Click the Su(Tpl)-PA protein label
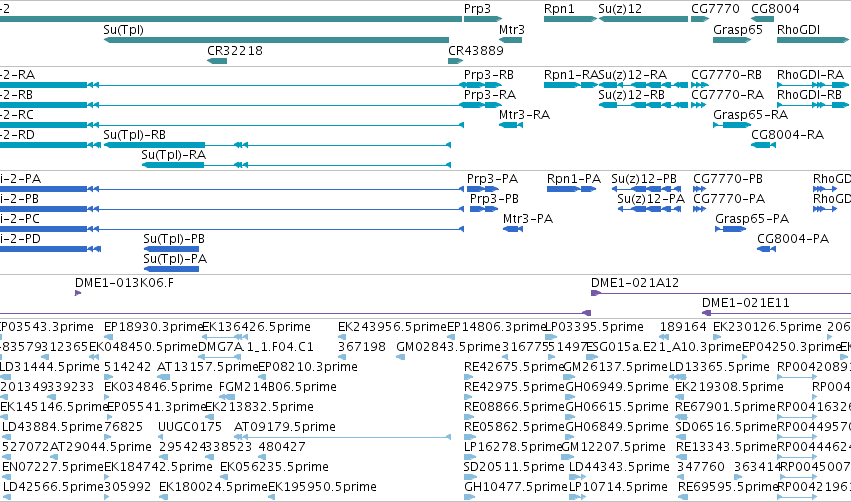 (175, 259)
